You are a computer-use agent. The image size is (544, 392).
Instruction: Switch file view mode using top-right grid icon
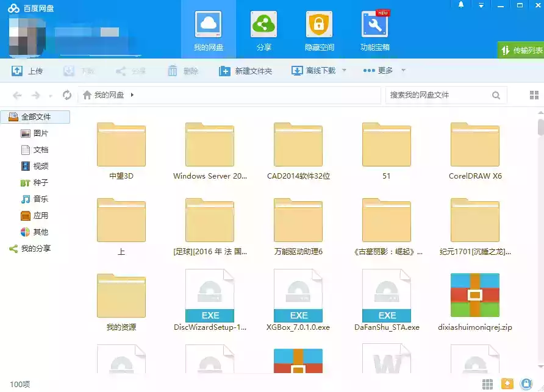tap(534, 94)
